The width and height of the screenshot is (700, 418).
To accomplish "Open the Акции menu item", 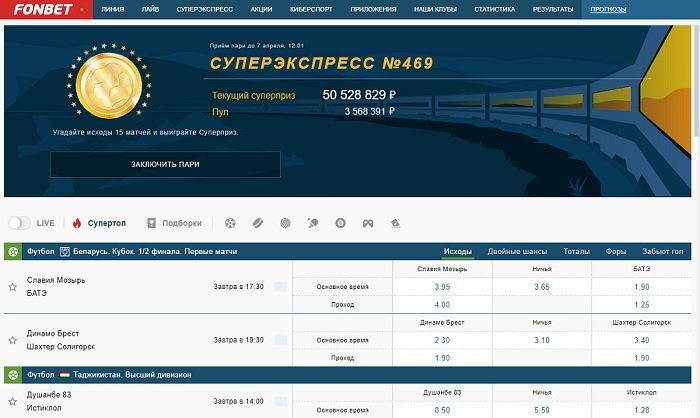I will click(x=261, y=9).
